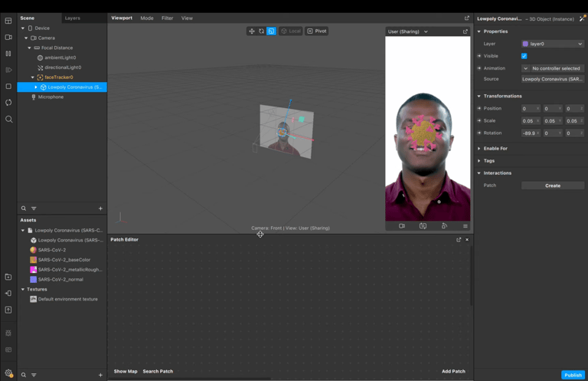588x381 pixels.
Task: Click the icon below the bug icon
Action: (x=8, y=350)
